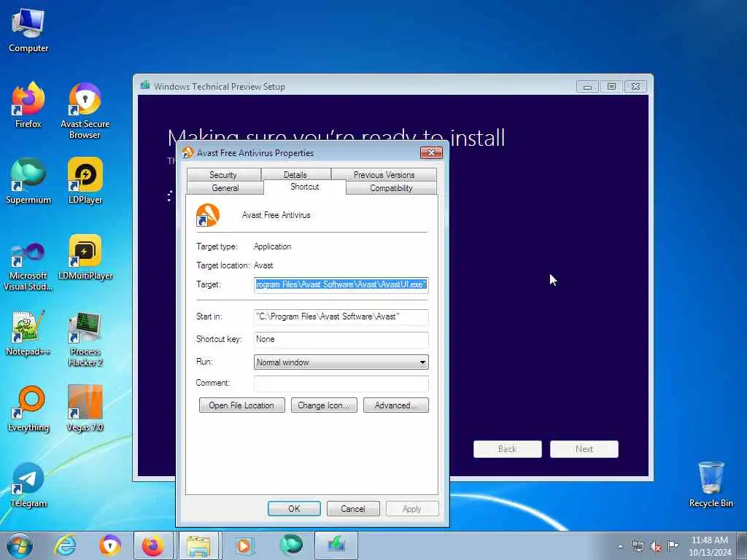Screen dimensions: 747x560
Task: Open Windows Explorer from the taskbar
Action: pos(198,545)
